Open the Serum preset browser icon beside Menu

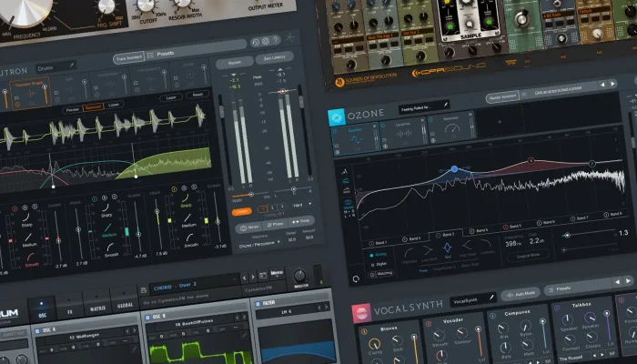(x=263, y=276)
